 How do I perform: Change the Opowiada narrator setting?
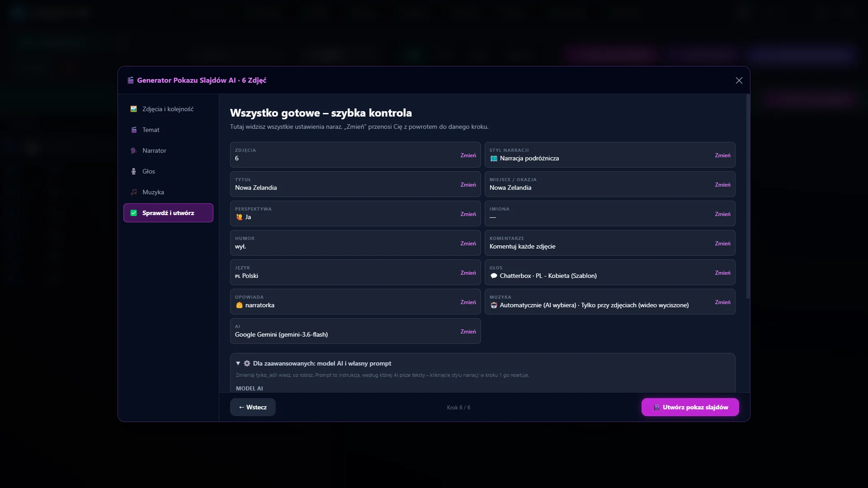[x=468, y=302]
